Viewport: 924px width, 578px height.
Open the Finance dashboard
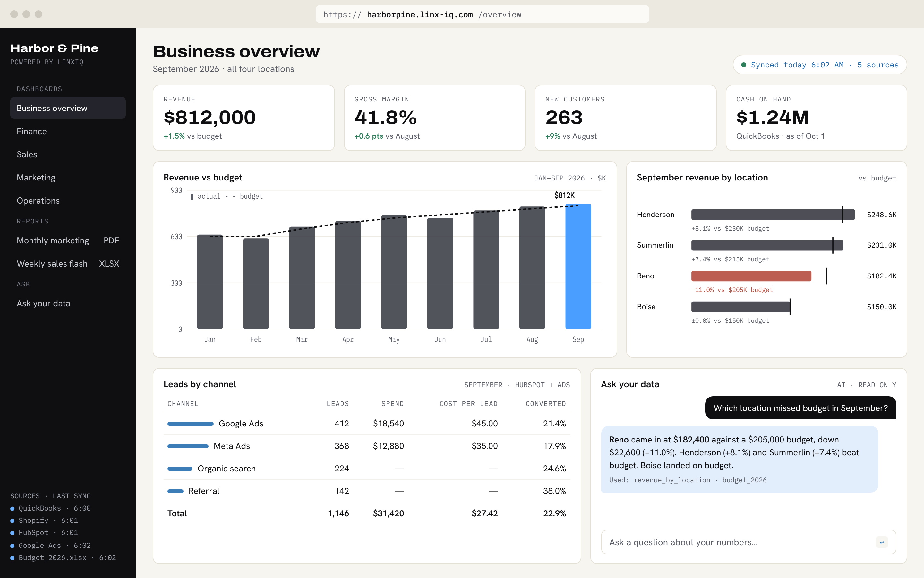click(68, 131)
